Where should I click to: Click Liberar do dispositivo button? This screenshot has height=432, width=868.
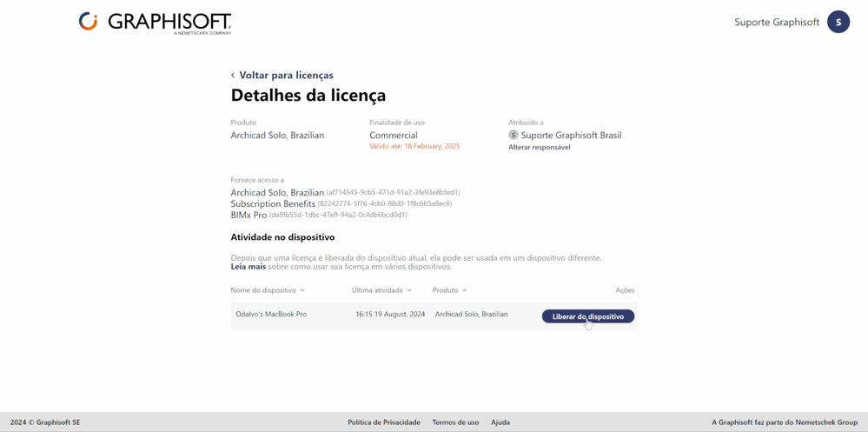pyautogui.click(x=588, y=316)
